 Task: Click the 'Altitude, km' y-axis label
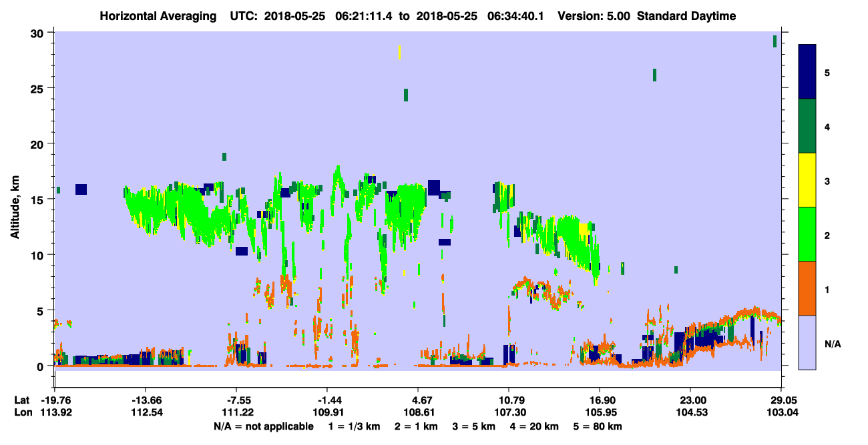pos(15,207)
